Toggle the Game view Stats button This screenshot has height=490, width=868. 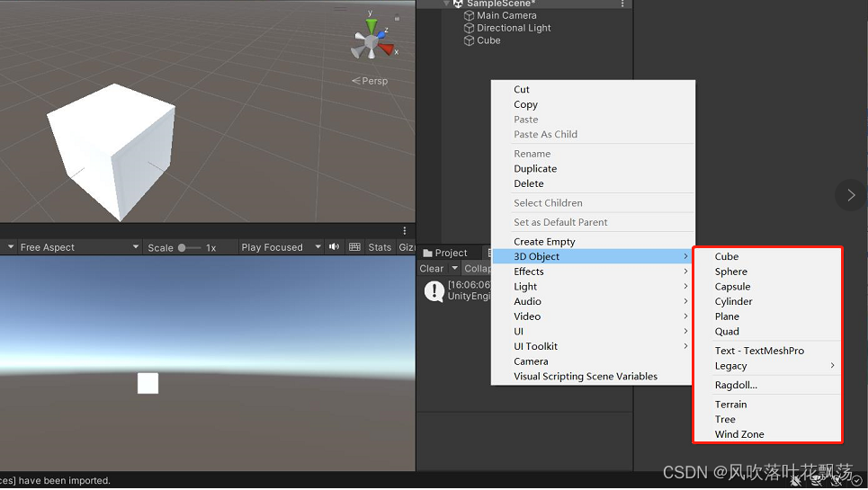380,247
